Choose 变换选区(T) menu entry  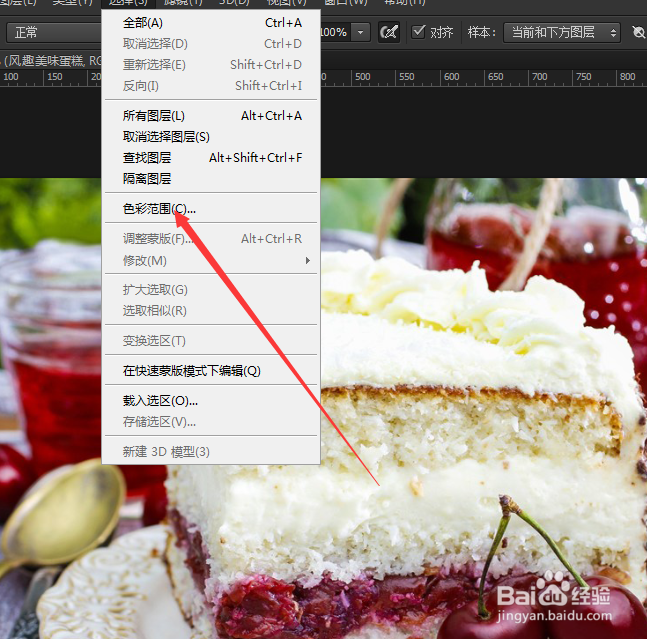click(x=211, y=341)
